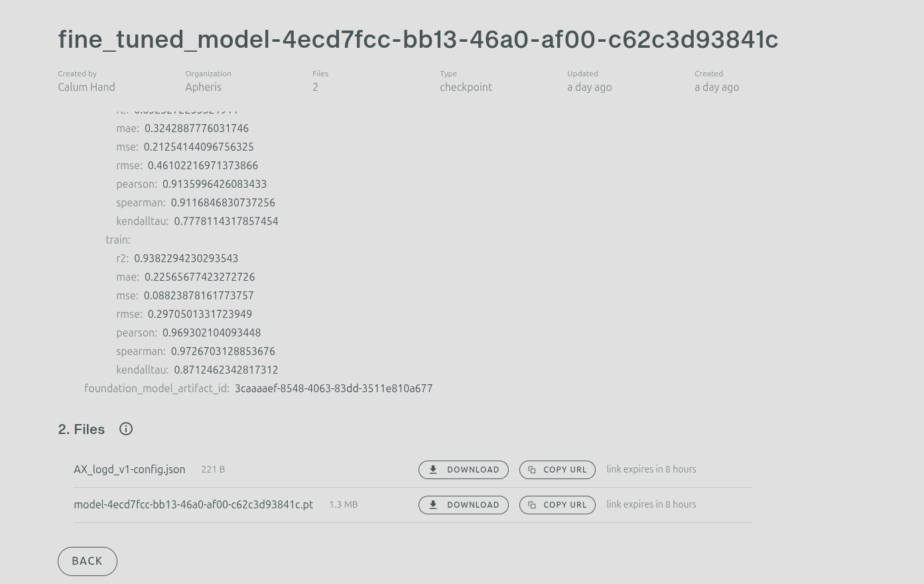The width and height of the screenshot is (924, 584).
Task: Click the Apheris organization name
Action: (203, 87)
